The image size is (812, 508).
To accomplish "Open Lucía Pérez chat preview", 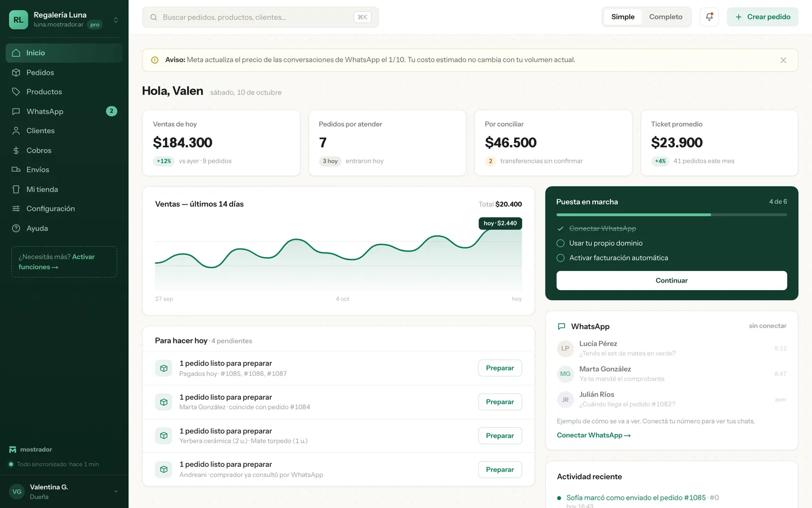I will click(671, 348).
